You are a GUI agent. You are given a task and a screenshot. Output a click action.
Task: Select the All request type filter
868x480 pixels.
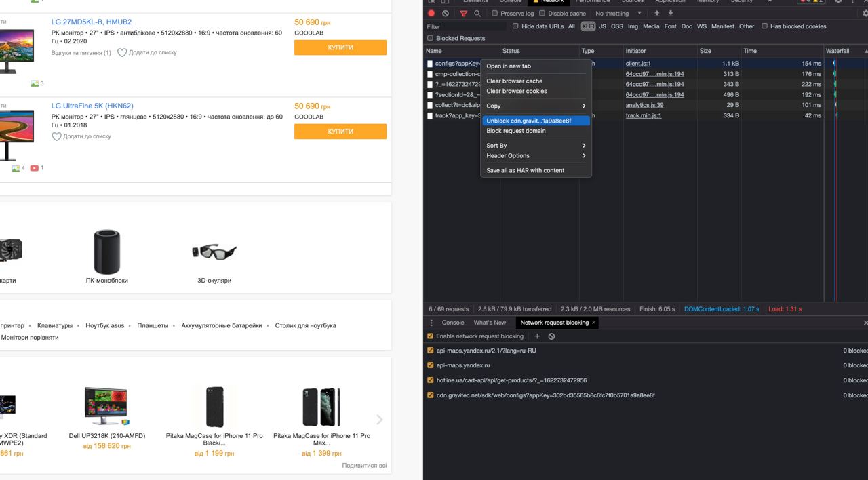point(572,26)
